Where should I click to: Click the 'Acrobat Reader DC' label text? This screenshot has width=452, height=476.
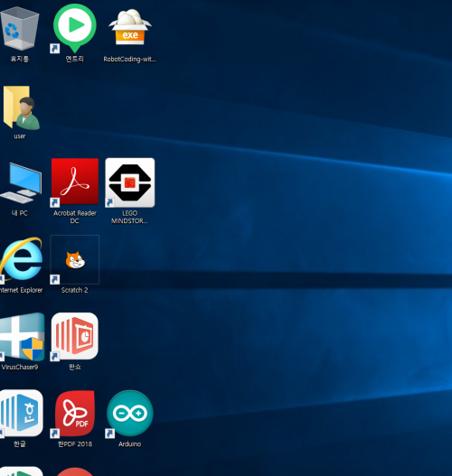[x=75, y=217]
